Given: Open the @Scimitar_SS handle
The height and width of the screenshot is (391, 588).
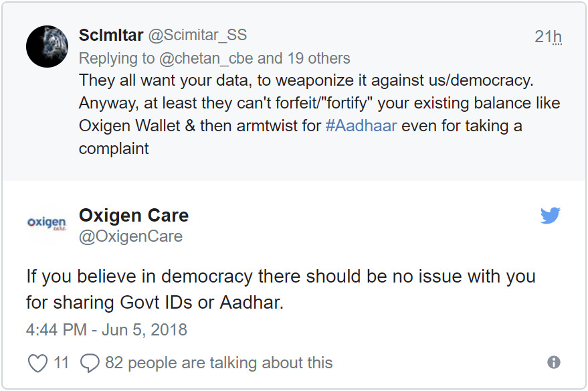Looking at the screenshot, I should tap(197, 35).
